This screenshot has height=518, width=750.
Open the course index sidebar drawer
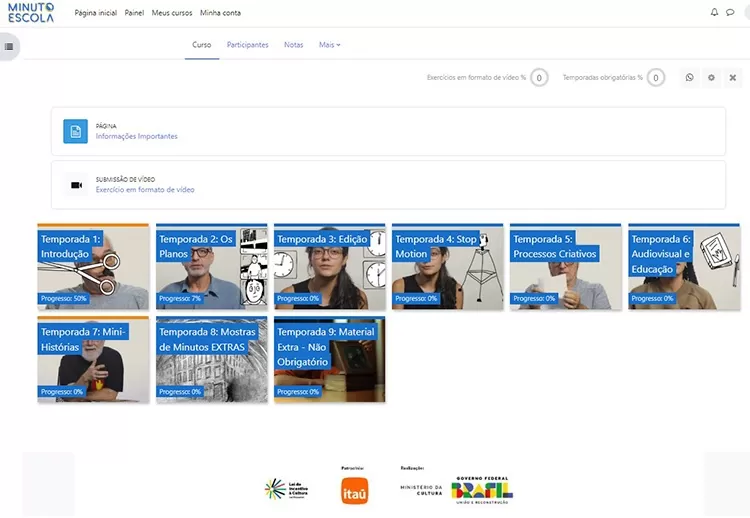click(x=9, y=47)
